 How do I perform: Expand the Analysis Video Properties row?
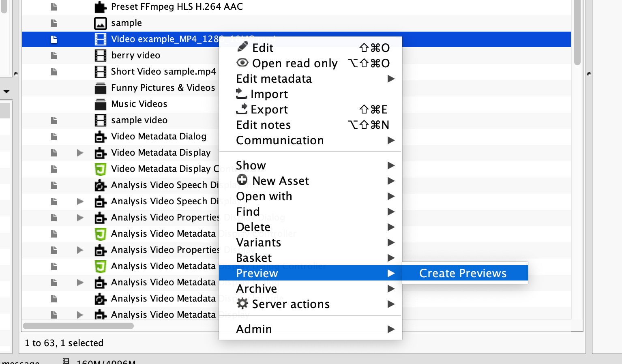point(80,218)
